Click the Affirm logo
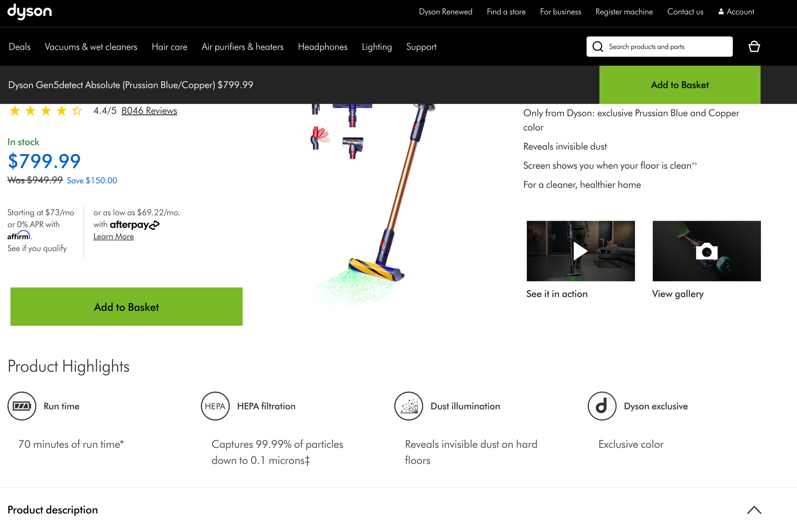 click(x=19, y=236)
